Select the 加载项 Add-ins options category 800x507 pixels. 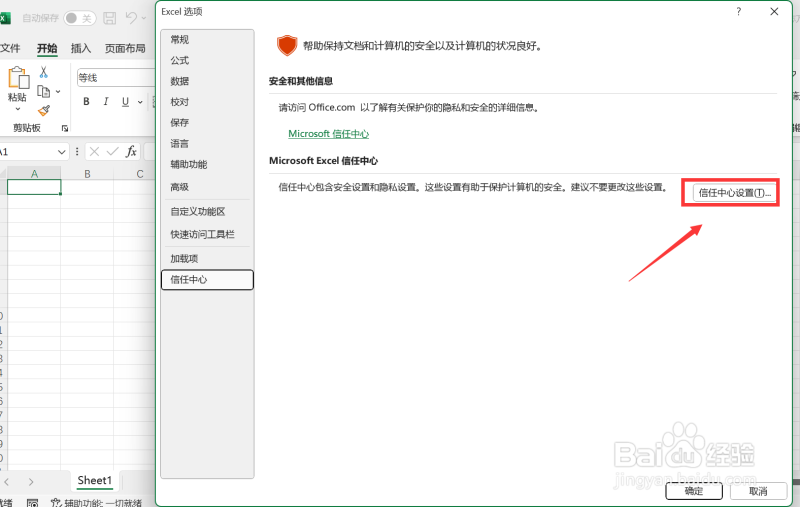pyautogui.click(x=207, y=259)
